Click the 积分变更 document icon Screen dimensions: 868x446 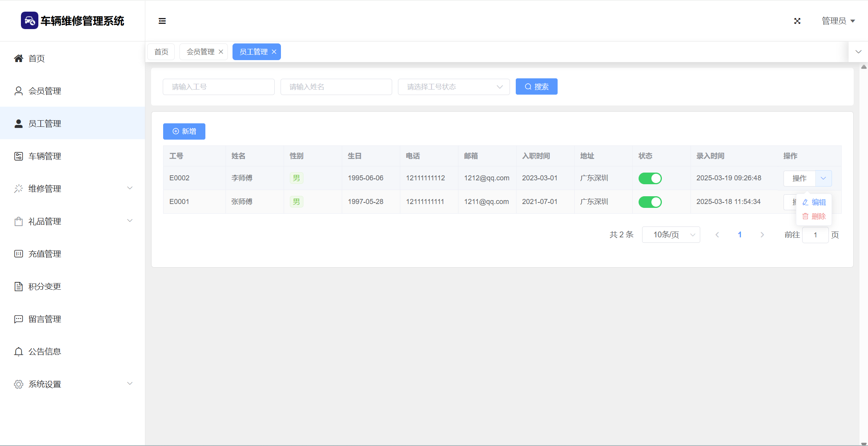18,287
